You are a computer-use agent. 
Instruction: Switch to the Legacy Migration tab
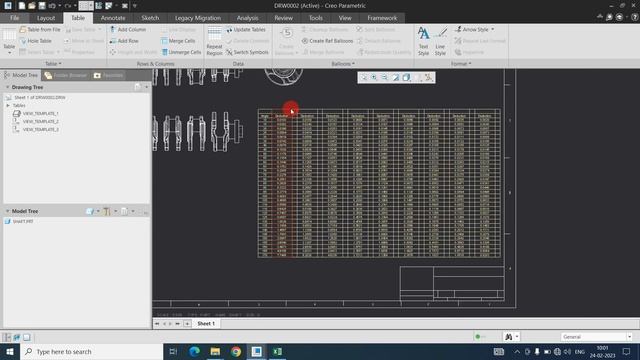pyautogui.click(x=198, y=18)
